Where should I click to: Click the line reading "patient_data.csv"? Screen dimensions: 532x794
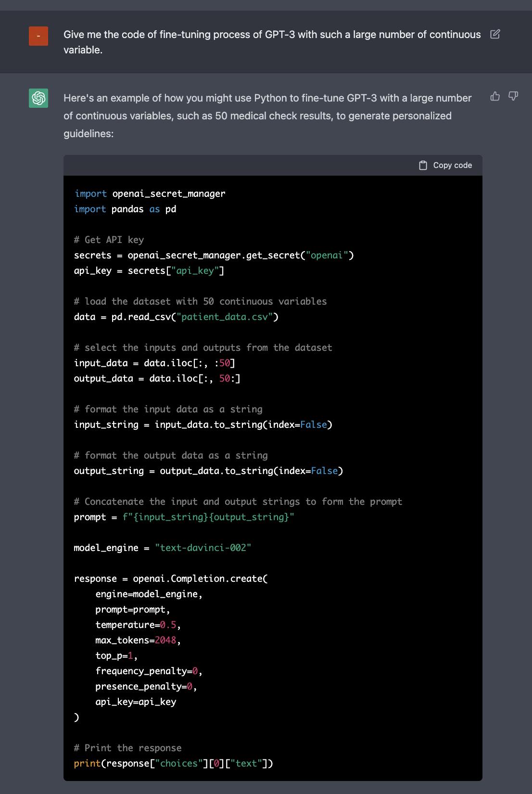tap(177, 317)
